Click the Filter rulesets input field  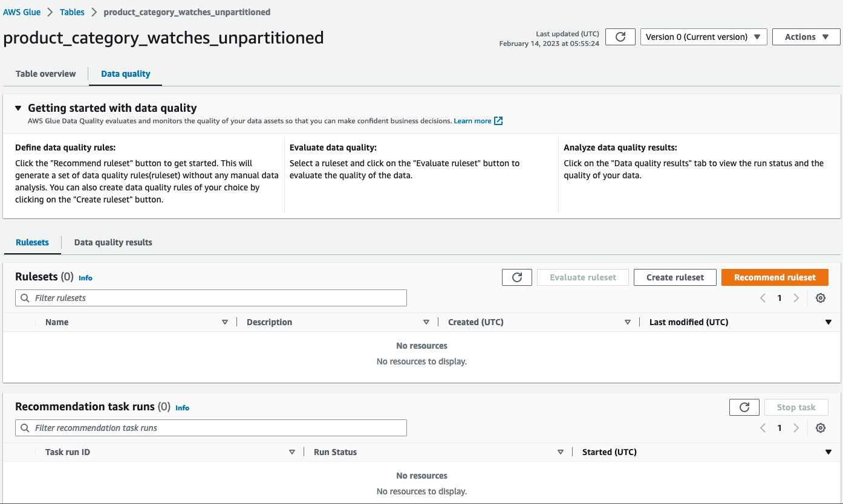tap(211, 298)
